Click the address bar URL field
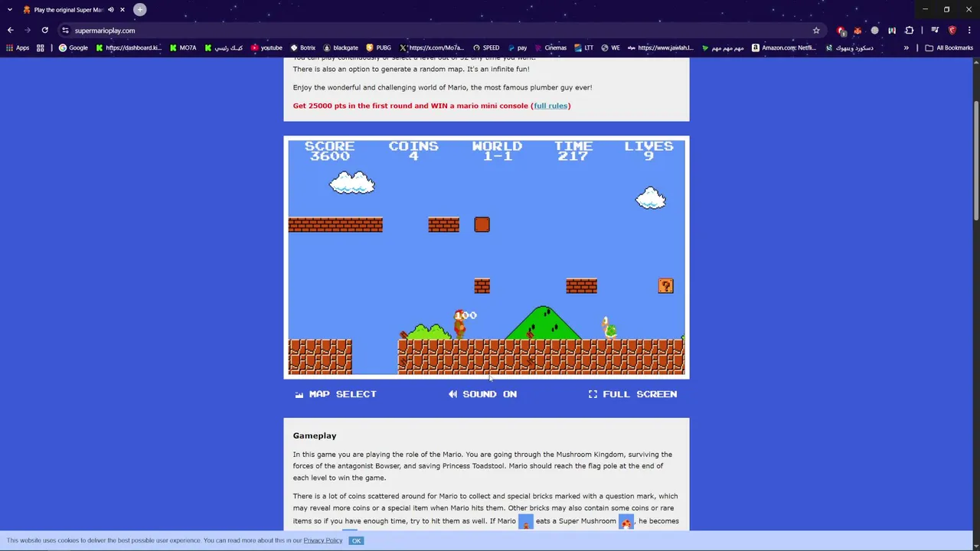The width and height of the screenshot is (980, 551). pos(436,31)
